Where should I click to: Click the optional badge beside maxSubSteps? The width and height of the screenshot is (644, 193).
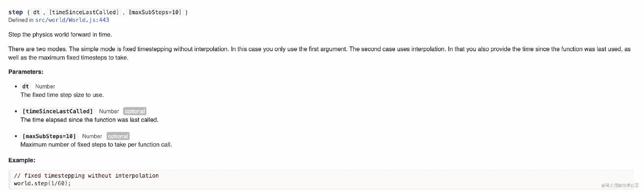(x=118, y=136)
